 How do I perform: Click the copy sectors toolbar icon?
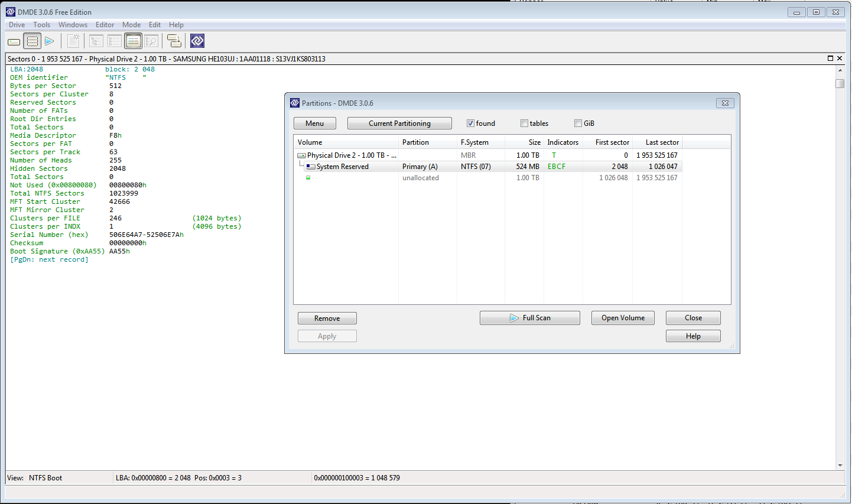174,41
